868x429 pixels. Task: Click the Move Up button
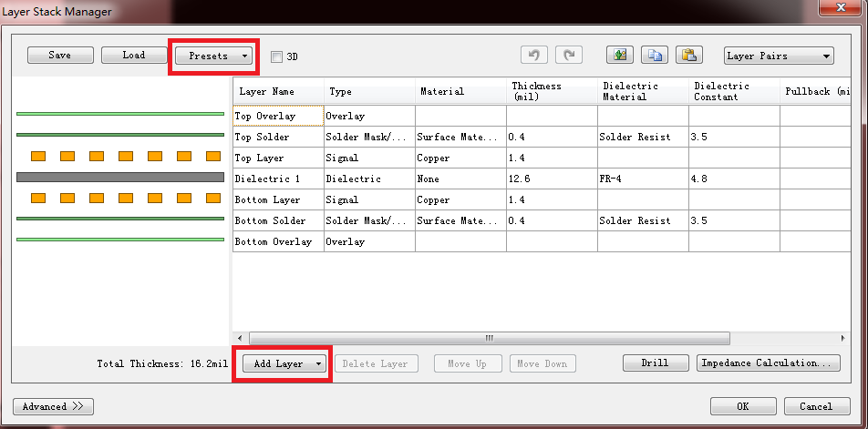click(x=467, y=363)
